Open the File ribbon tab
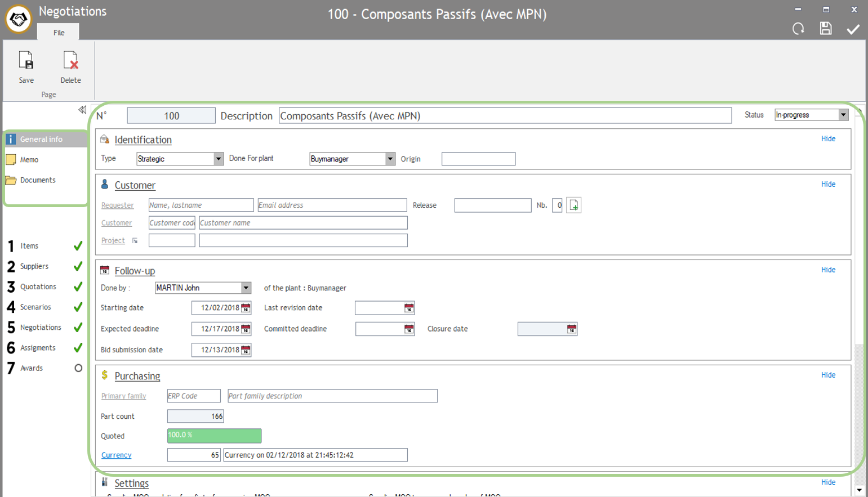Viewport: 868px width, 497px height. click(x=59, y=33)
